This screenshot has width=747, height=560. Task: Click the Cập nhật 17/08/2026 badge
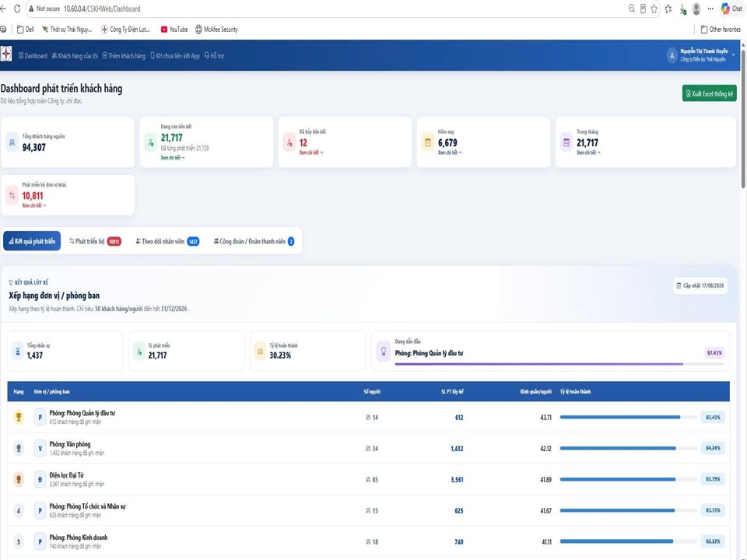(700, 285)
